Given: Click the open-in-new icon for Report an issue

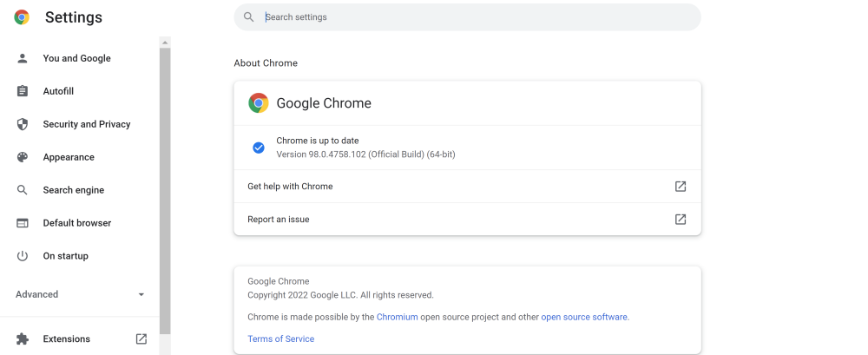Looking at the screenshot, I should (681, 220).
